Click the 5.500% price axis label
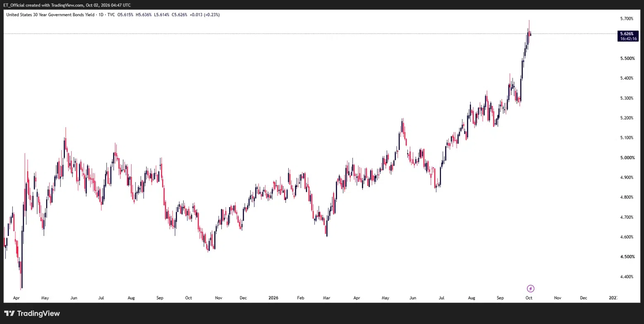The width and height of the screenshot is (644, 324). pyautogui.click(x=627, y=58)
